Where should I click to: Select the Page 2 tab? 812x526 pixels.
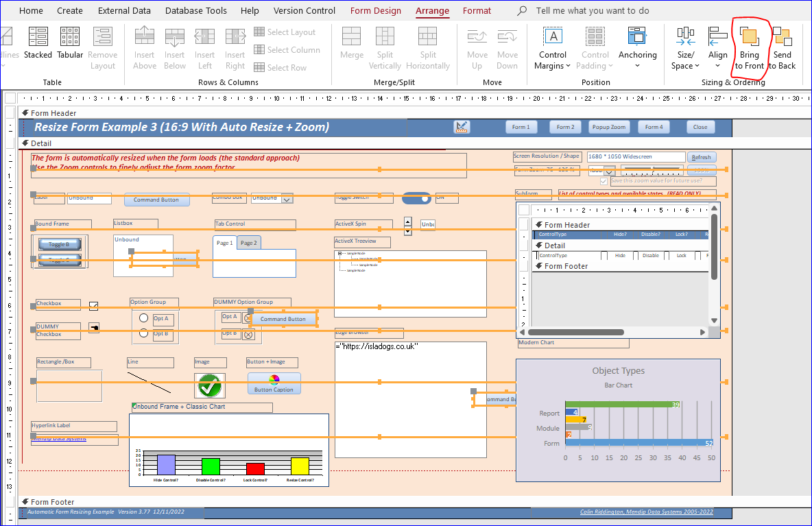[x=248, y=243]
